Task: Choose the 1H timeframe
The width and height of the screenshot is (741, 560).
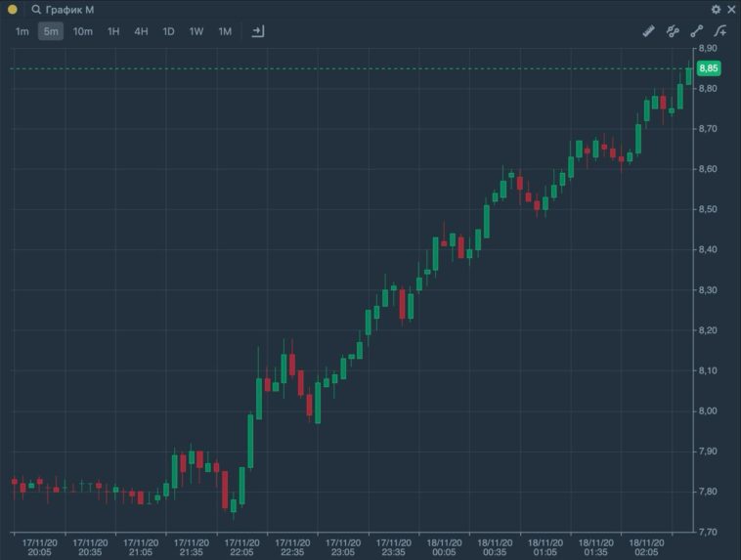Action: point(113,31)
